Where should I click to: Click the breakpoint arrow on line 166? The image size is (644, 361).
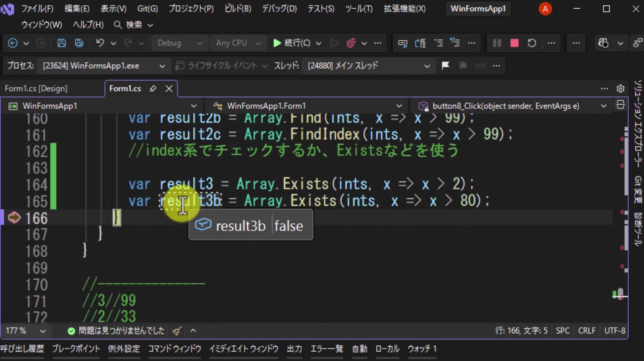tap(14, 217)
